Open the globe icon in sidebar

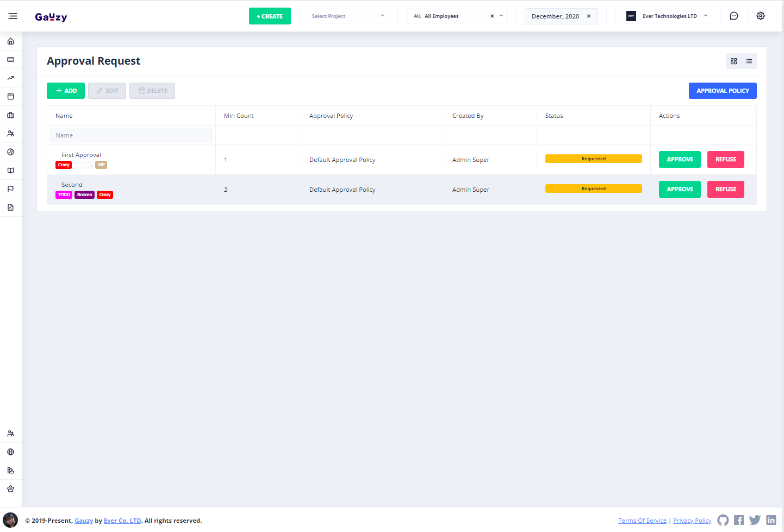coord(10,452)
